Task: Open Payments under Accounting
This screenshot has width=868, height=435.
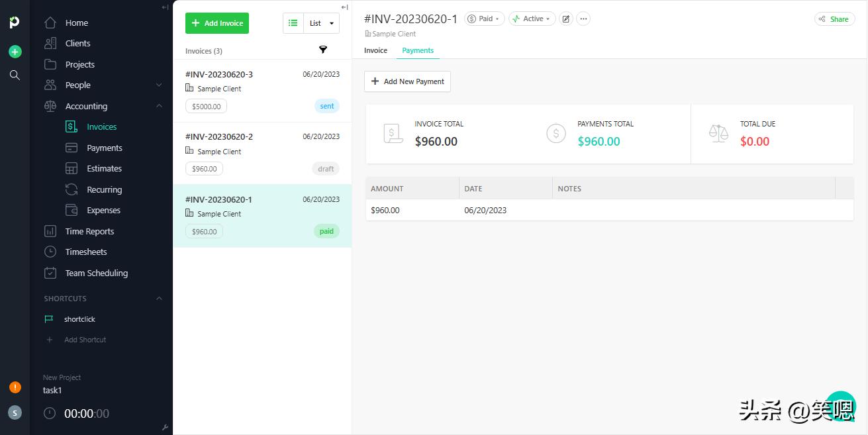Action: point(104,148)
